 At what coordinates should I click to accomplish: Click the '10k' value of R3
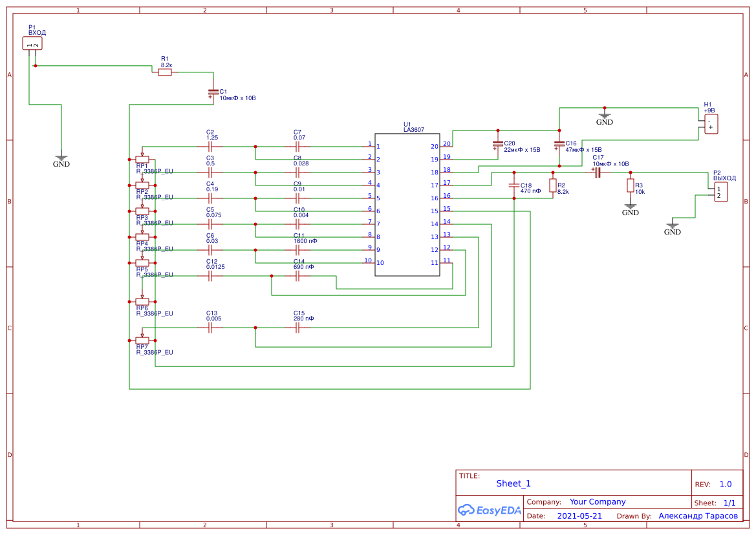640,192
